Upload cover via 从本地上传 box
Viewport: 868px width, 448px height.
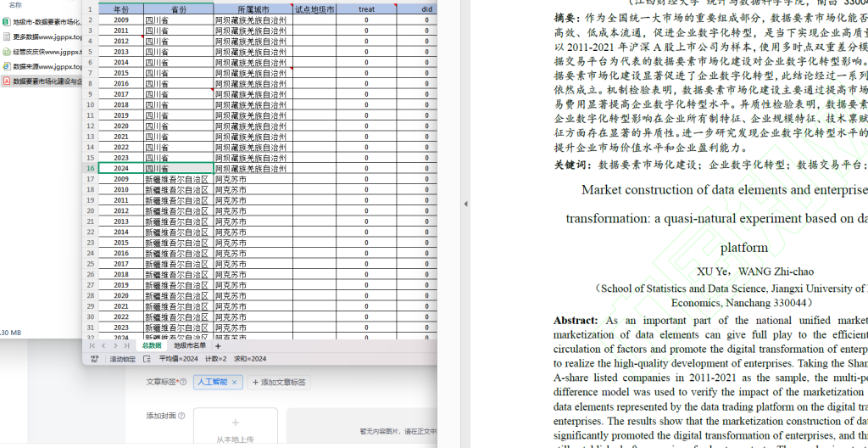click(x=236, y=428)
